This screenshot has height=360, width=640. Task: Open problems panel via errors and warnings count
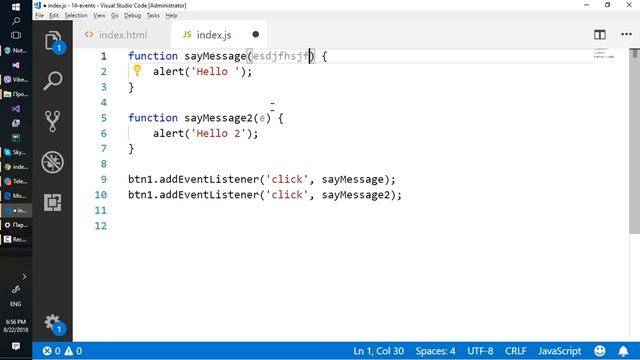point(62,351)
